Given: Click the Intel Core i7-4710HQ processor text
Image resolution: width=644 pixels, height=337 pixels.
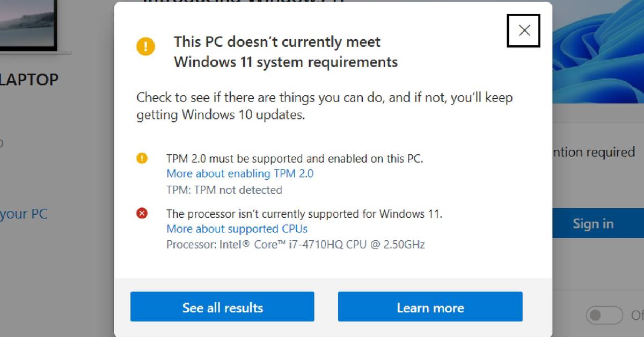Looking at the screenshot, I should click(295, 245).
